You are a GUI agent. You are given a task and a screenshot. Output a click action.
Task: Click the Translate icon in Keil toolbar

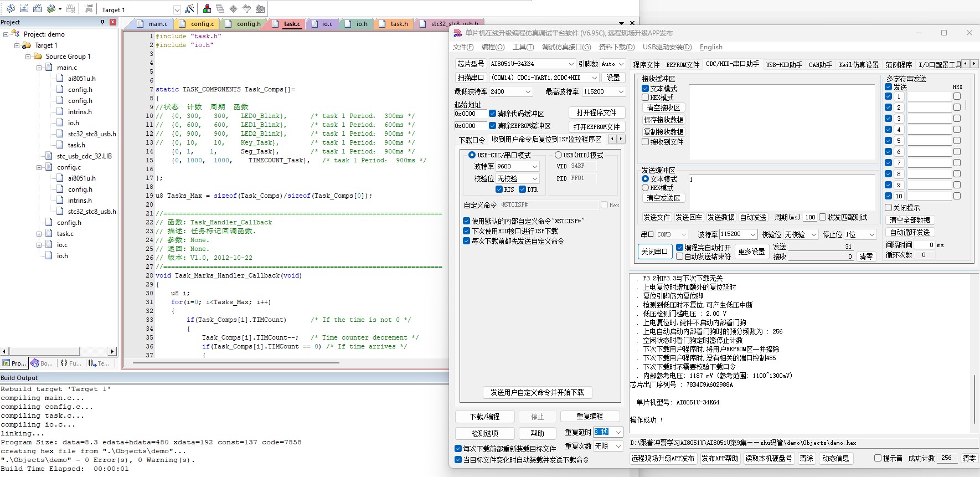[x=11, y=9]
